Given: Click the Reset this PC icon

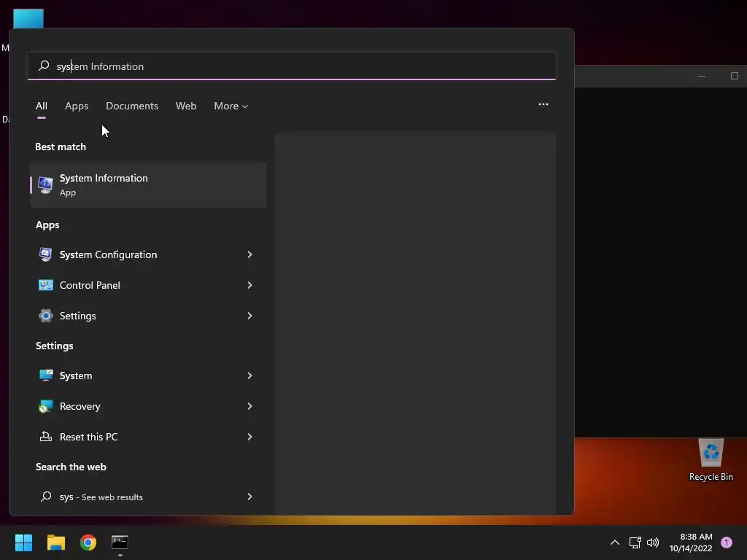Looking at the screenshot, I should pos(46,437).
